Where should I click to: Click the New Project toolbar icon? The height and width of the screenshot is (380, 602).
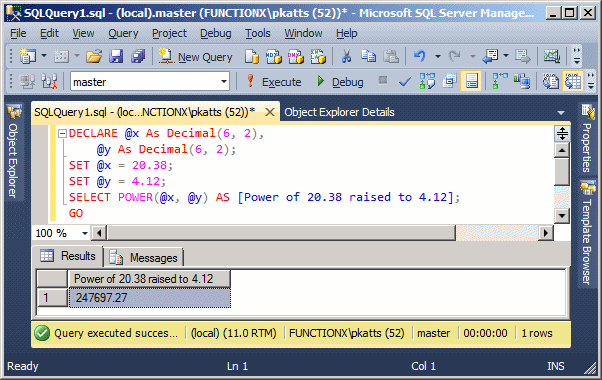[x=28, y=56]
